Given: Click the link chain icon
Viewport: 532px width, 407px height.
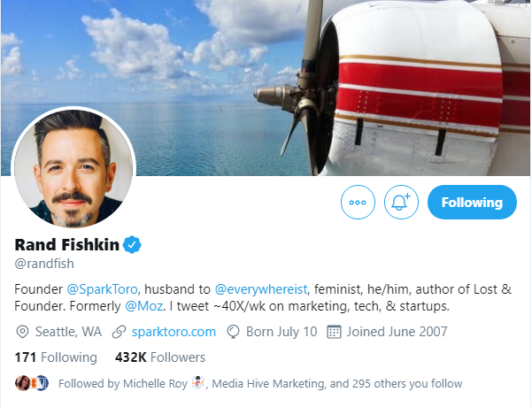Looking at the screenshot, I should (119, 332).
